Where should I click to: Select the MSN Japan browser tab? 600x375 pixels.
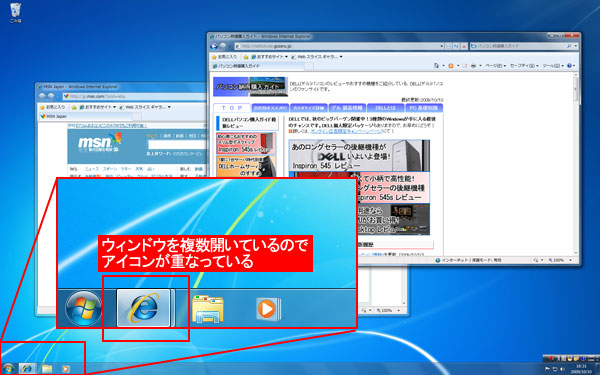86,116
